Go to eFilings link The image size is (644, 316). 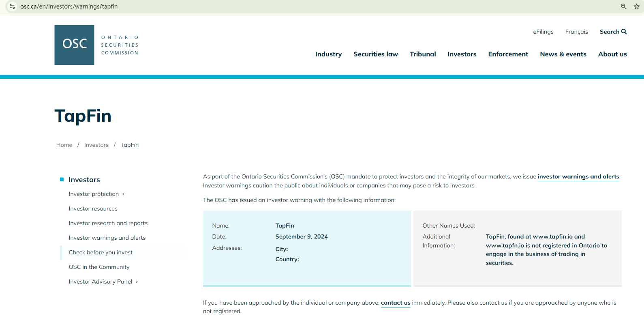click(x=543, y=32)
